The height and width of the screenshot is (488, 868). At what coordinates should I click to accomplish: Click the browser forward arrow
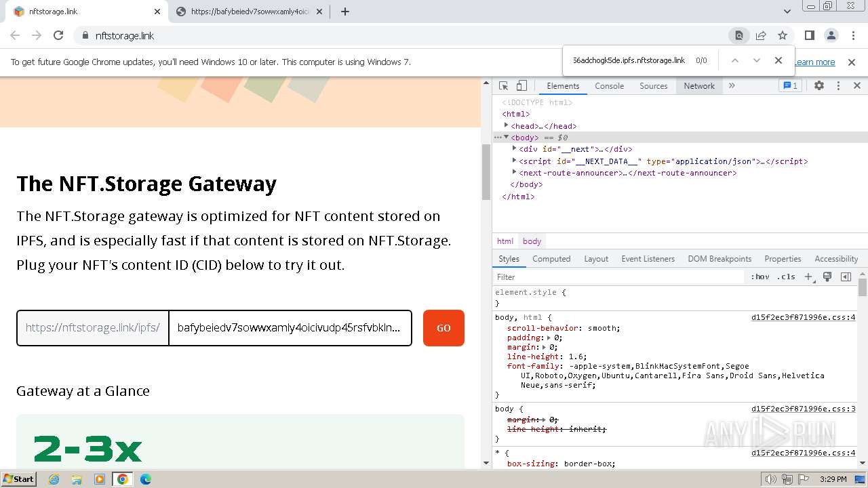click(x=37, y=35)
